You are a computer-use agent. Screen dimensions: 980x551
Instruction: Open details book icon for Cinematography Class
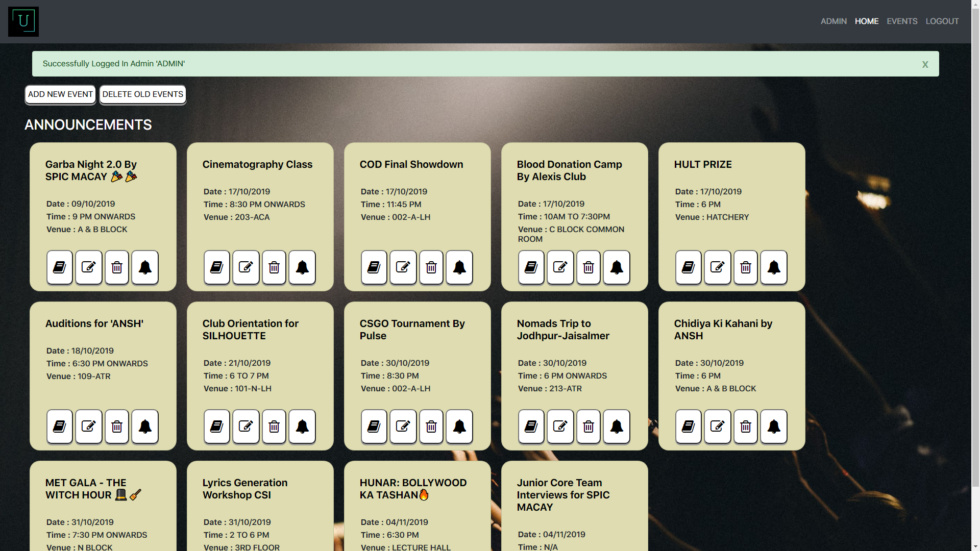tap(217, 267)
